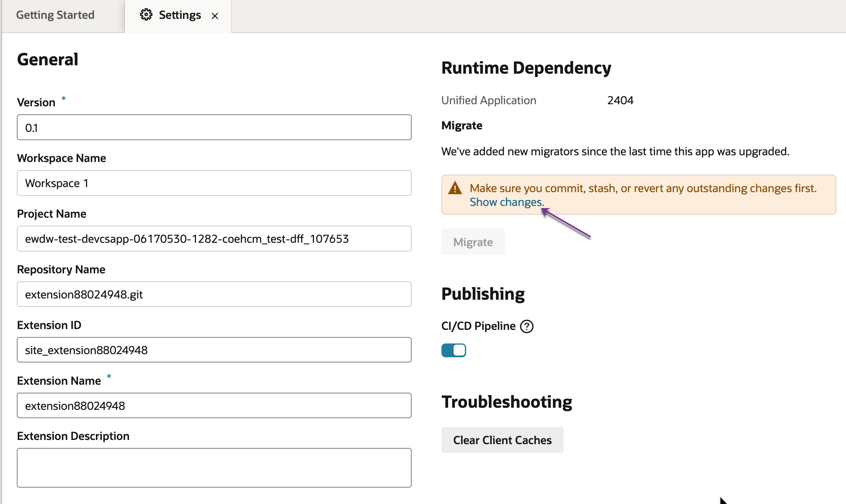Switch to the Getting Started tab

[x=55, y=15]
